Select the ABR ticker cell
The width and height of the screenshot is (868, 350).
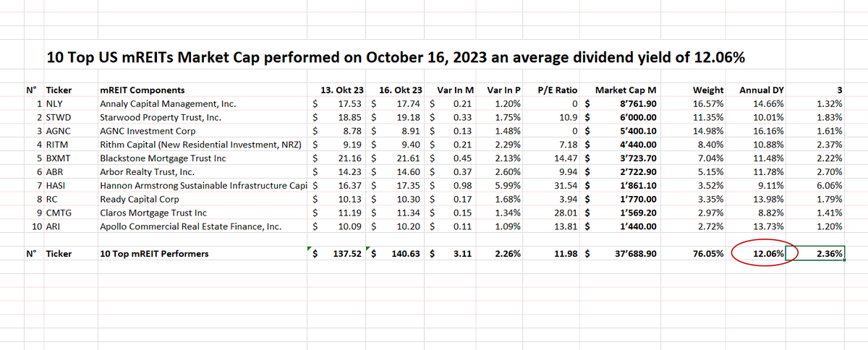coord(54,172)
